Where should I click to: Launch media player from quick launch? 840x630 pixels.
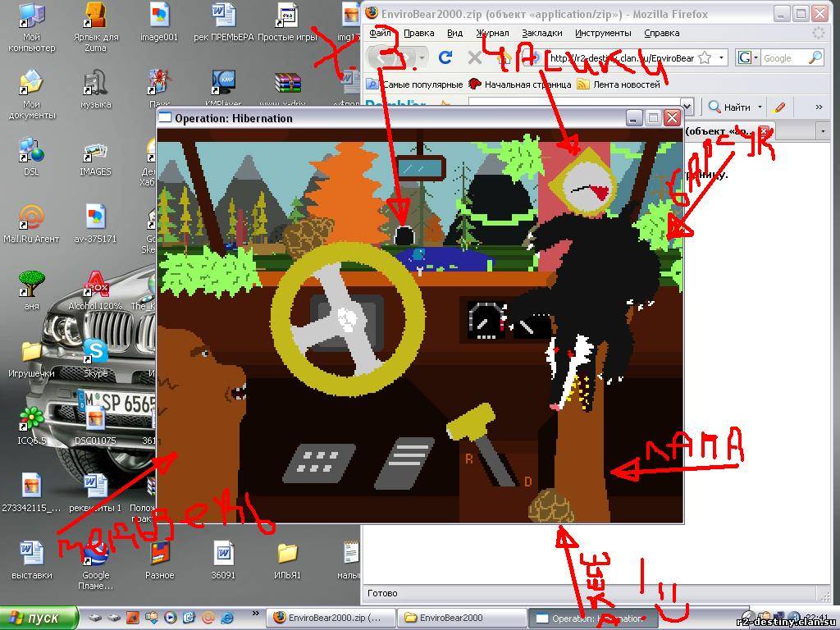[171, 619]
